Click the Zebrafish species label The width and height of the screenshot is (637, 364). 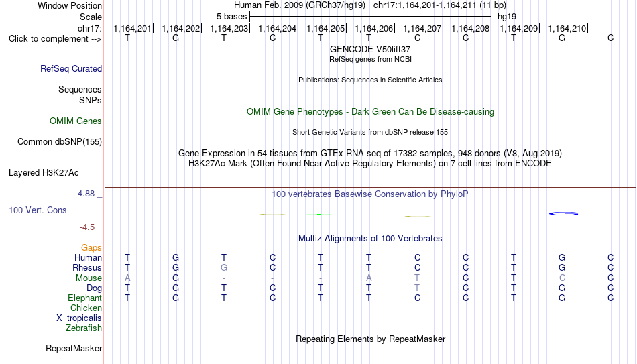84,328
